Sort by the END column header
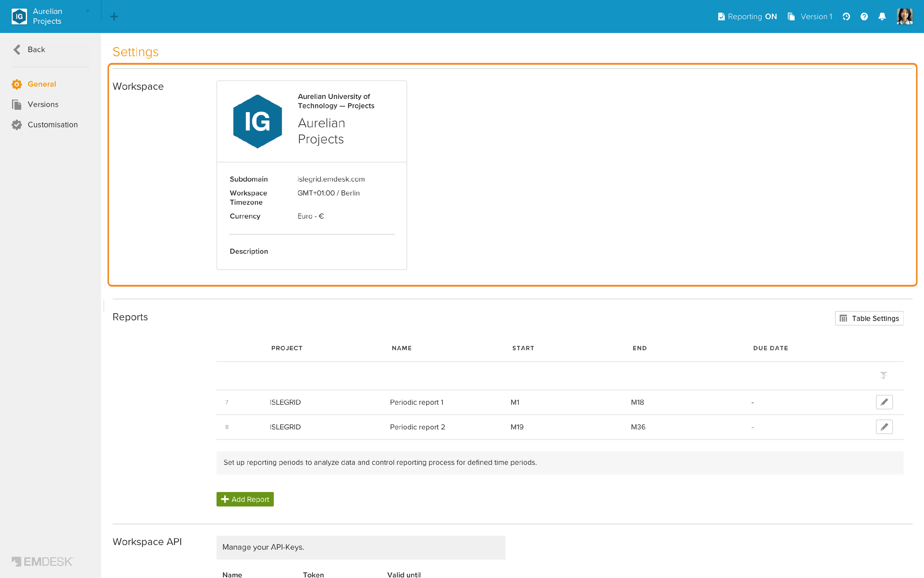This screenshot has width=924, height=578. tap(639, 348)
